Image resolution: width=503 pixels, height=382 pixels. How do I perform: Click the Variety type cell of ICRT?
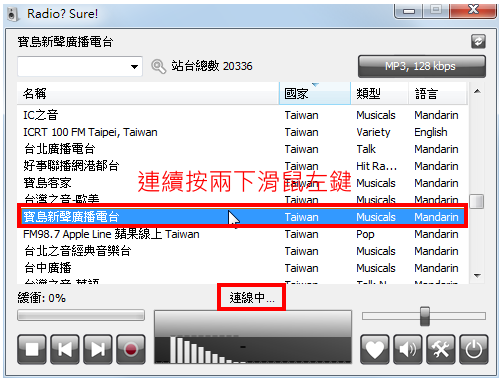(373, 132)
